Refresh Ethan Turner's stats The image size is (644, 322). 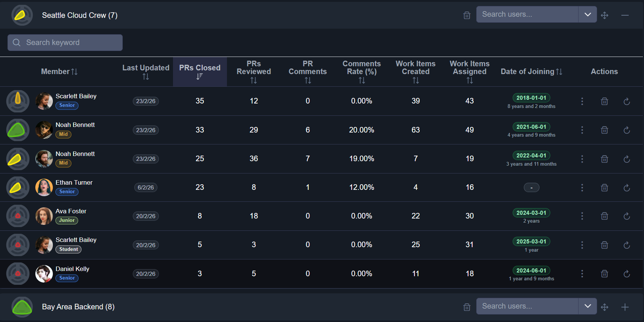(x=627, y=188)
